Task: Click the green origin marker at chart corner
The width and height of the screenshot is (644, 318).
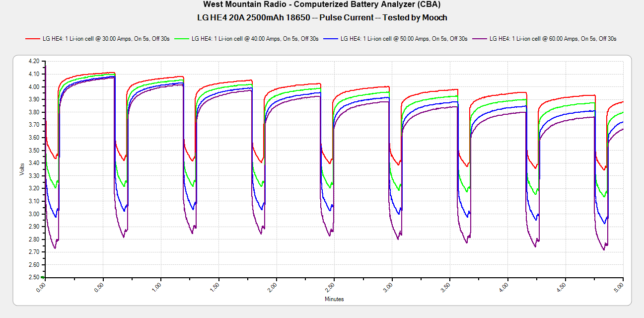Action: 43,277
